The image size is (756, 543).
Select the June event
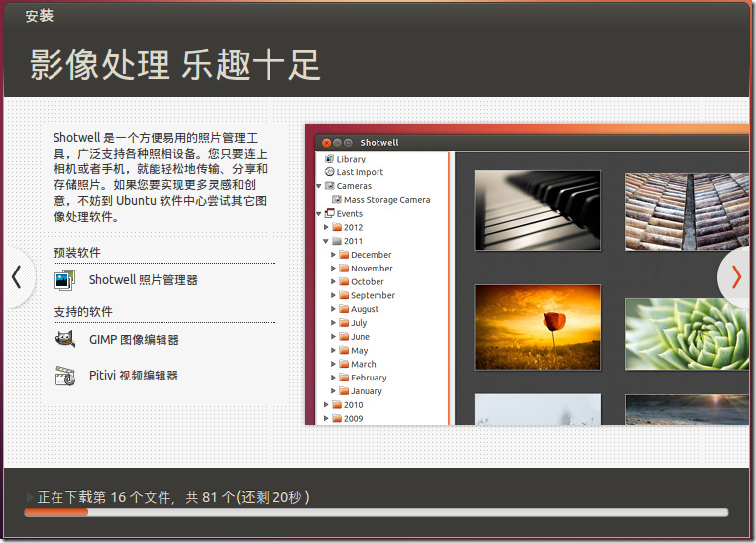[x=360, y=337]
